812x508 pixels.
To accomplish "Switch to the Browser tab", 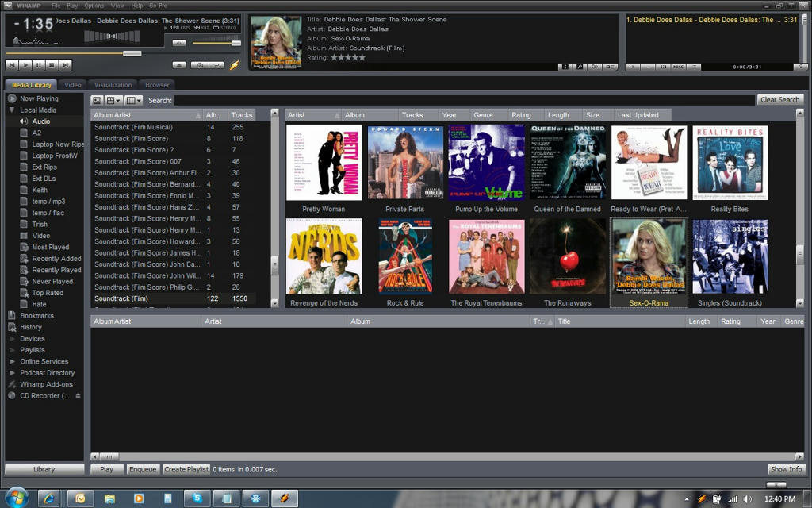I will point(157,84).
